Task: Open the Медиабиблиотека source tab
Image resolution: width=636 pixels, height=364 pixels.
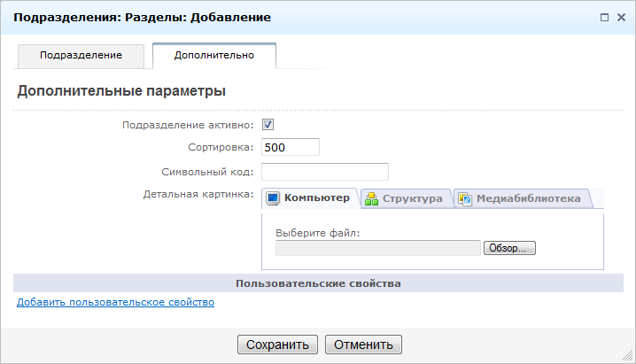Action: click(x=528, y=198)
